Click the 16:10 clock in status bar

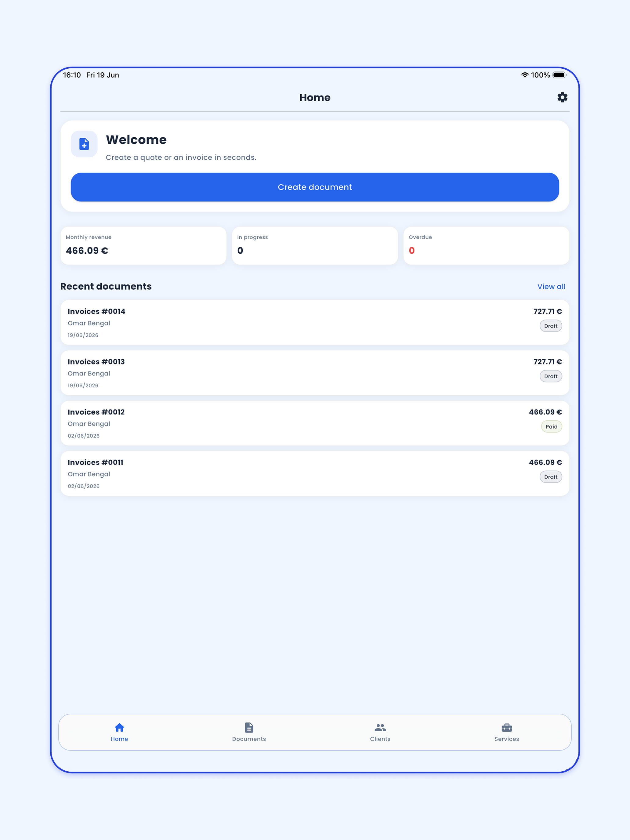pos(72,75)
